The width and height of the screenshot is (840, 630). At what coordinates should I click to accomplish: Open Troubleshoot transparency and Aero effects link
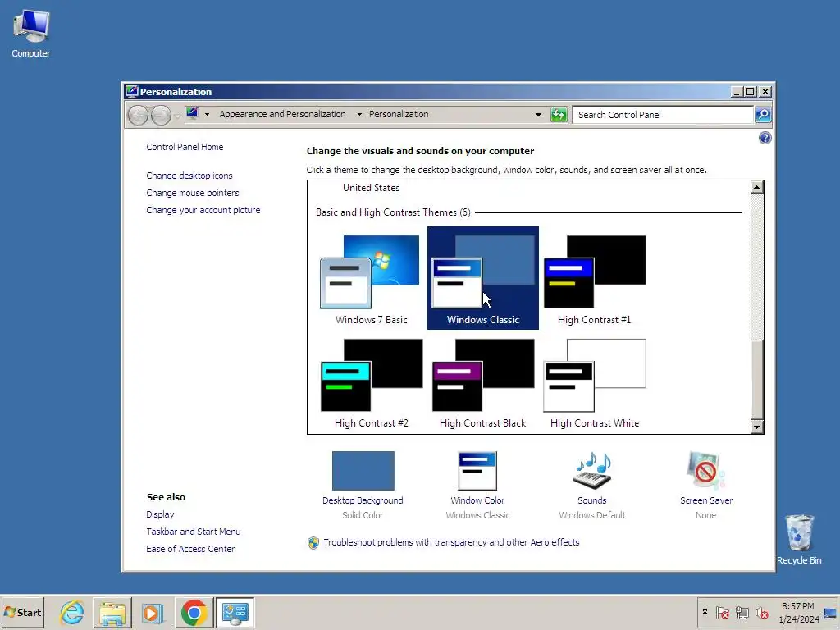point(451,542)
